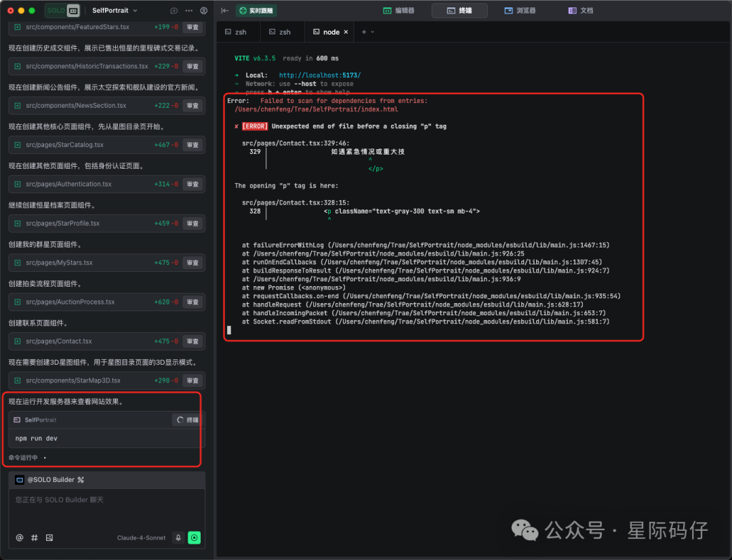The image size is (732, 560).
Task: Click the @ mention icon in chat input
Action: 18,537
